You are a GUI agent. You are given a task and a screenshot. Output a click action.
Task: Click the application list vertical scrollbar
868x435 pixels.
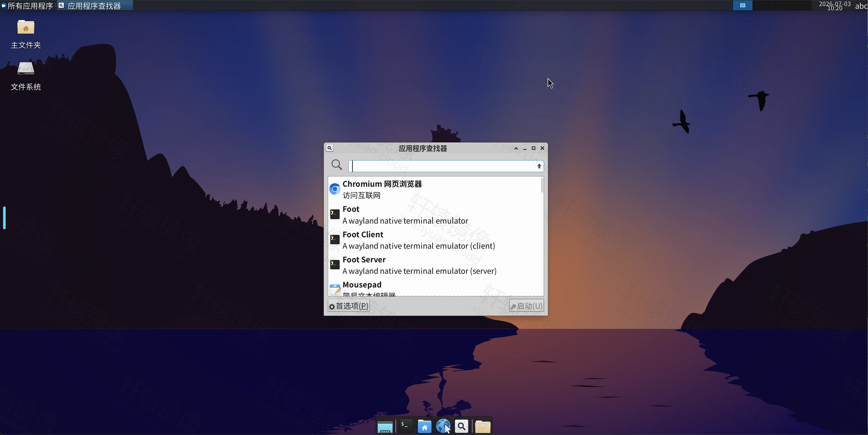[x=542, y=186]
